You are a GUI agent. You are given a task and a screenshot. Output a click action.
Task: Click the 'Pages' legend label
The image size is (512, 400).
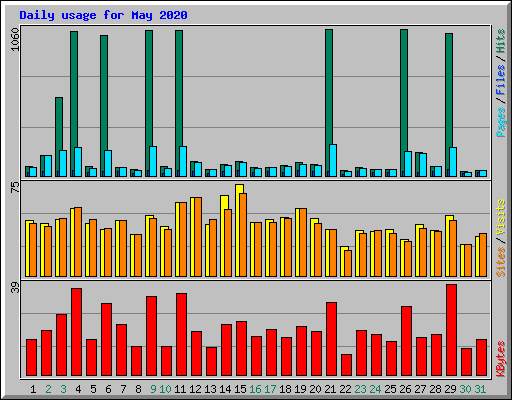coord(500,122)
